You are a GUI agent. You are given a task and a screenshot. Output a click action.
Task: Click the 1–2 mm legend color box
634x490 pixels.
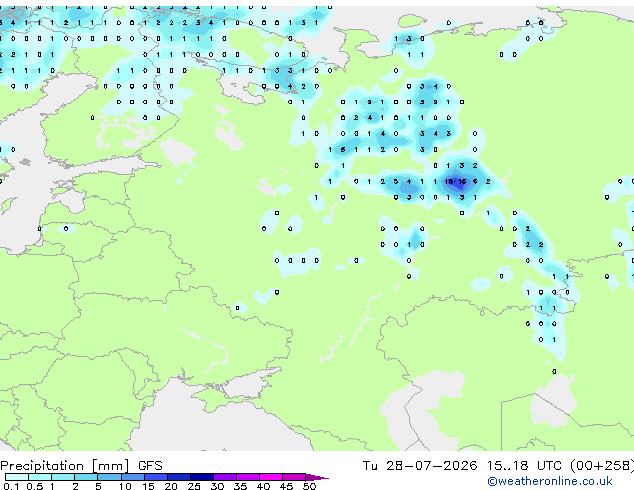point(63,477)
